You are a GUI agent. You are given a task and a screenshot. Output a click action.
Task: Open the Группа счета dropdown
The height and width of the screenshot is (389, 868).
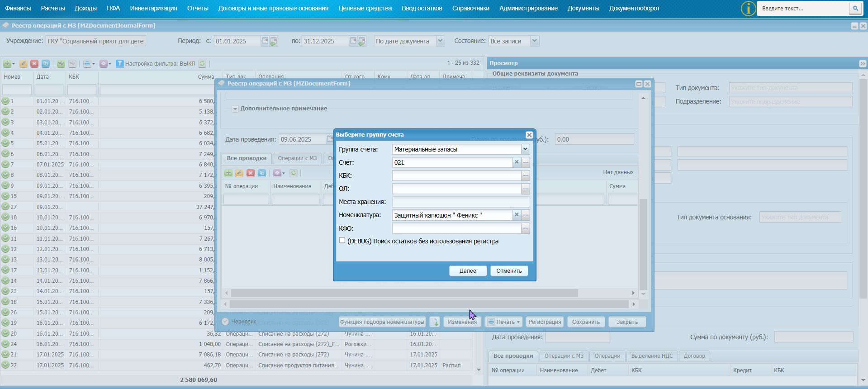click(525, 149)
